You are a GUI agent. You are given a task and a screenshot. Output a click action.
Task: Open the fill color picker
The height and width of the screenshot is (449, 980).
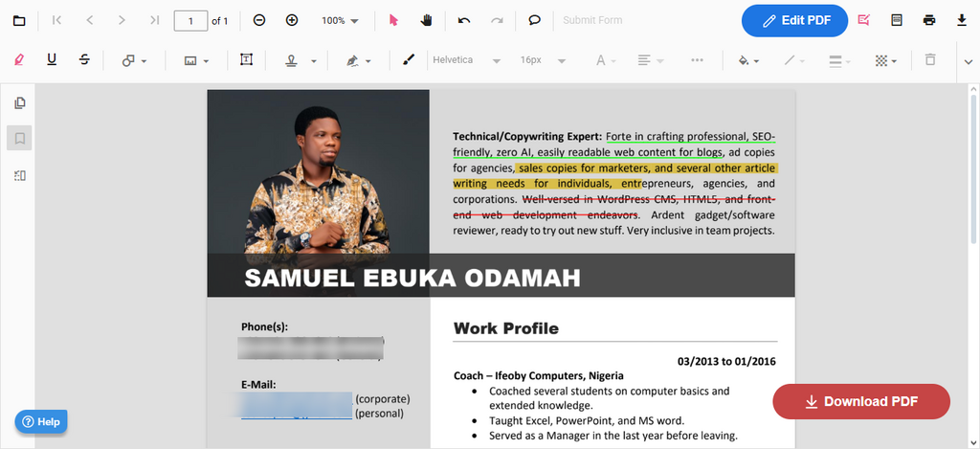[748, 60]
